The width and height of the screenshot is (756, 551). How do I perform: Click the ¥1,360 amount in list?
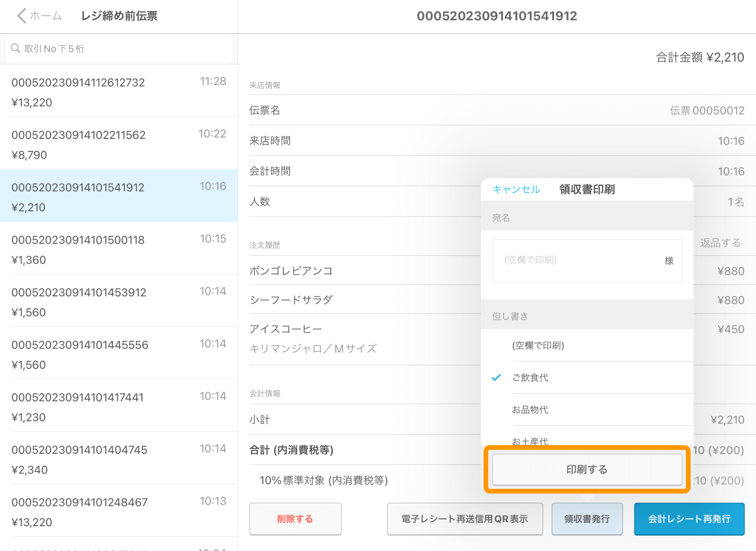coord(29,260)
